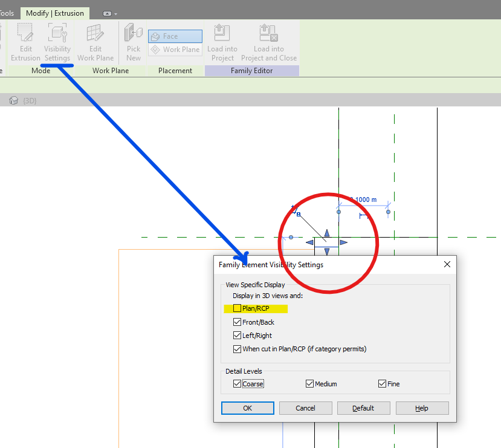The height and width of the screenshot is (448, 501).
Task: Click the right shape handle arrow
Action: point(343,242)
